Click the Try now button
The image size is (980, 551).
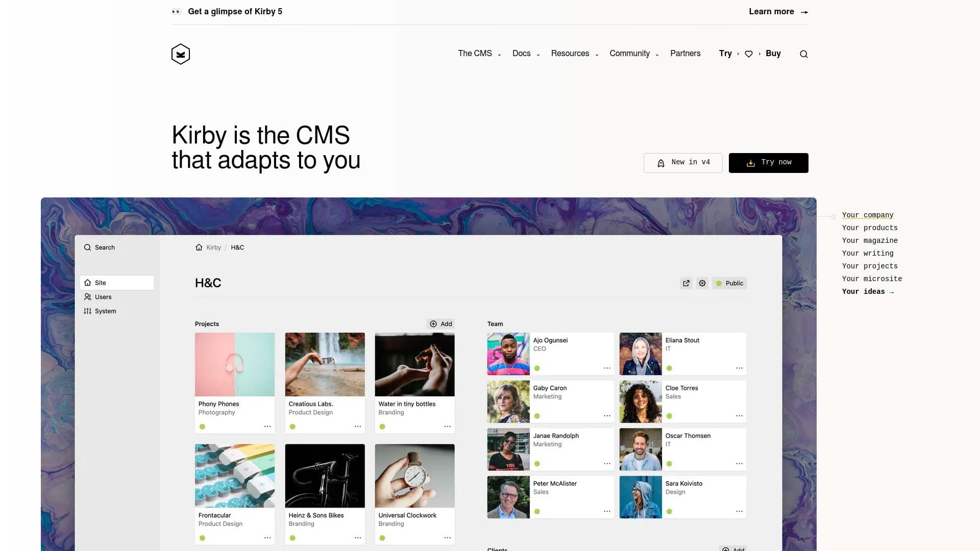point(768,163)
